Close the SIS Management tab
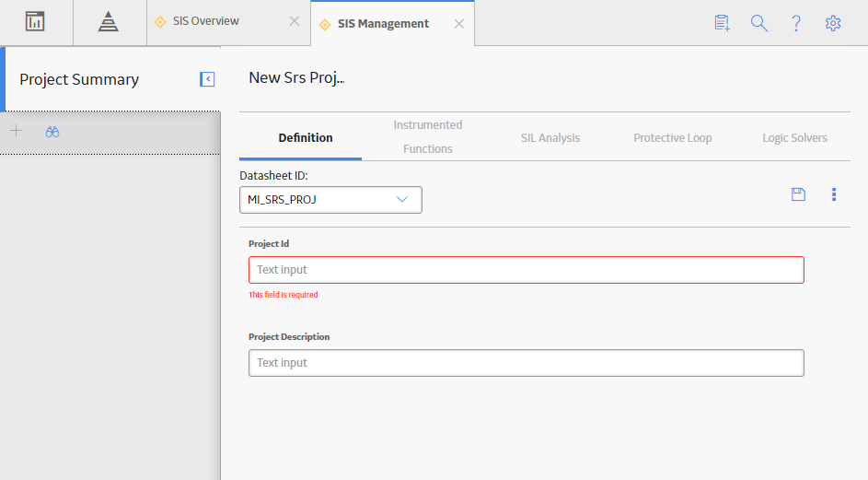Viewport: 868px width, 480px height. click(459, 24)
